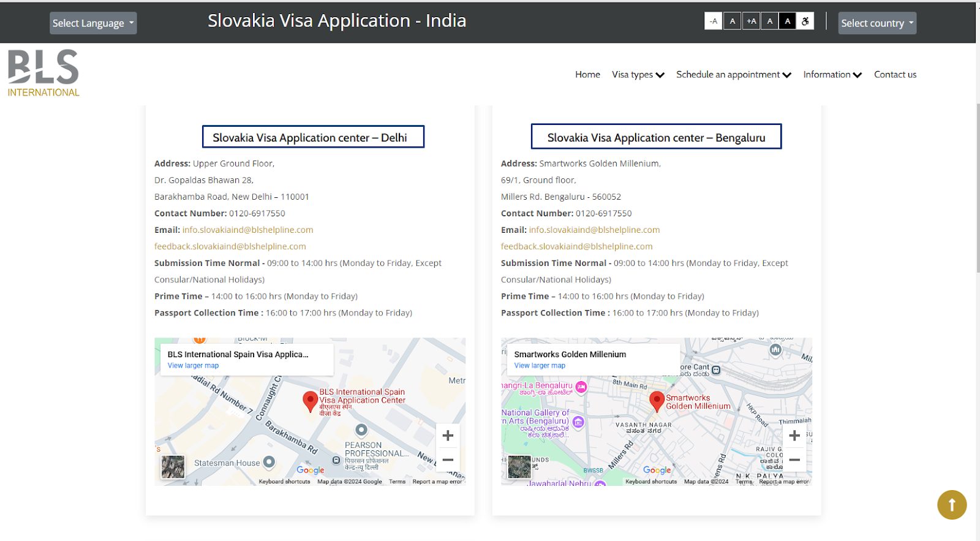Image resolution: width=980 pixels, height=541 pixels.
Task: Click the gold scroll-to-top arrow button
Action: [952, 505]
